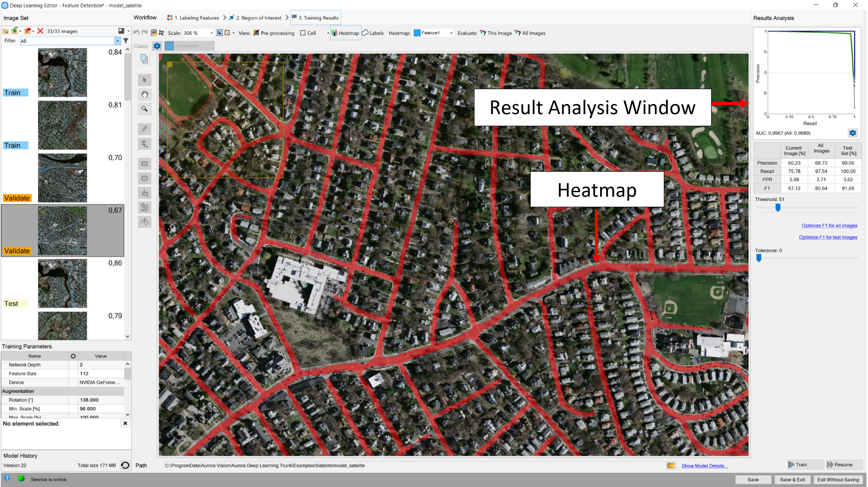Toggle the Heatmap view button
This screenshot has width=868, height=487.
pyautogui.click(x=346, y=33)
